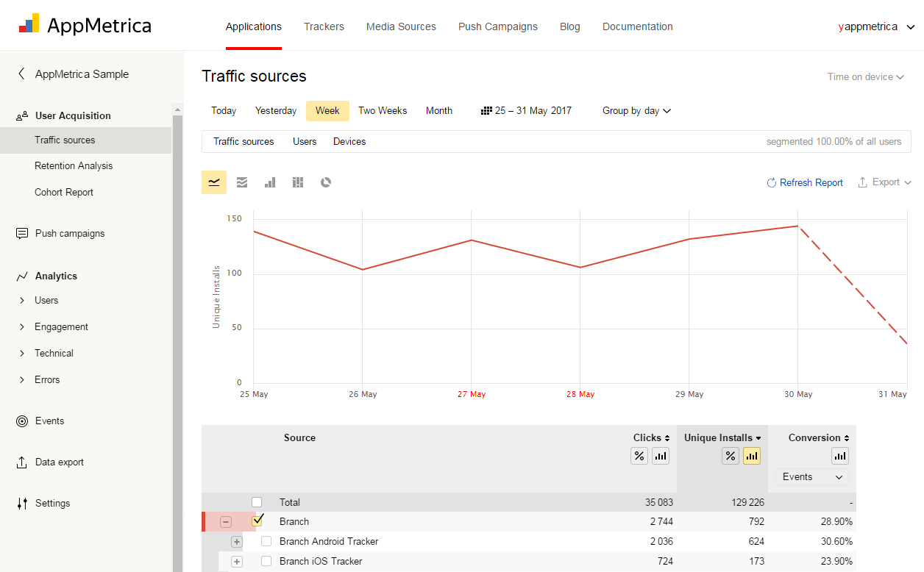924x572 pixels.
Task: Select the Month period button
Action: (x=439, y=111)
